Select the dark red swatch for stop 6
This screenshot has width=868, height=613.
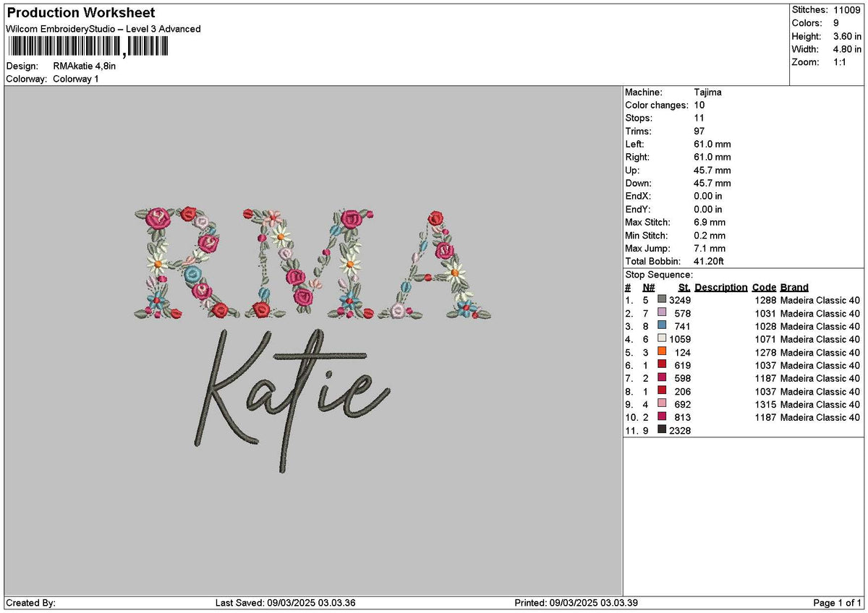click(660, 365)
